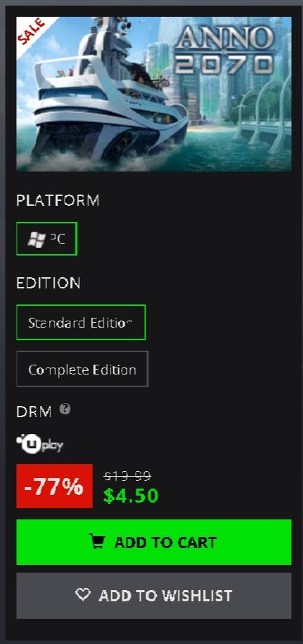
Task: Add the game to cart
Action: click(154, 542)
